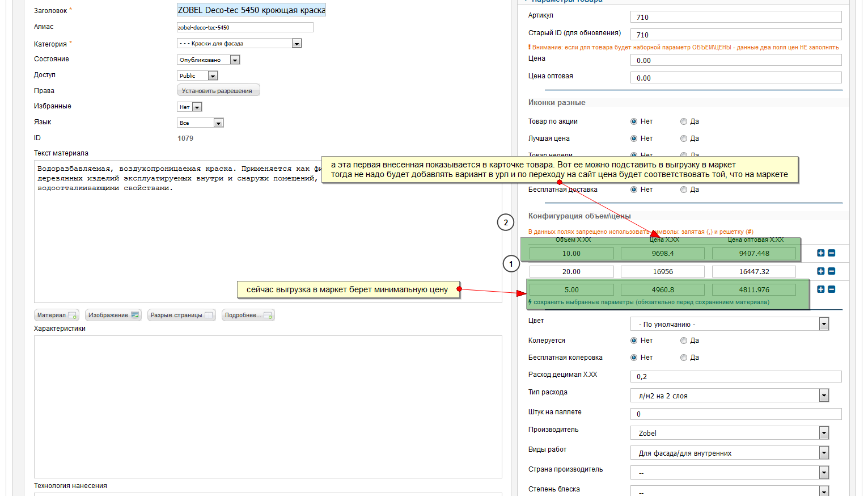Focus the Старый ID field
This screenshot has width=868, height=496.
[x=736, y=35]
